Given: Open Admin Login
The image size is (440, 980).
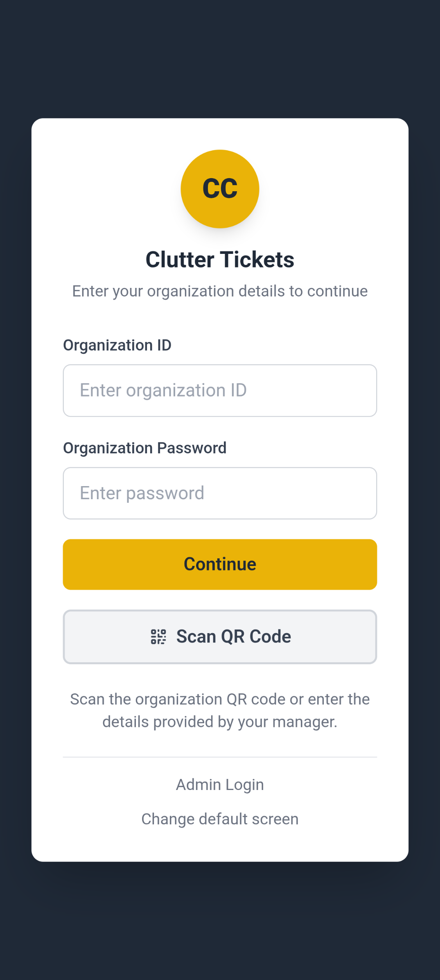Looking at the screenshot, I should click(220, 784).
